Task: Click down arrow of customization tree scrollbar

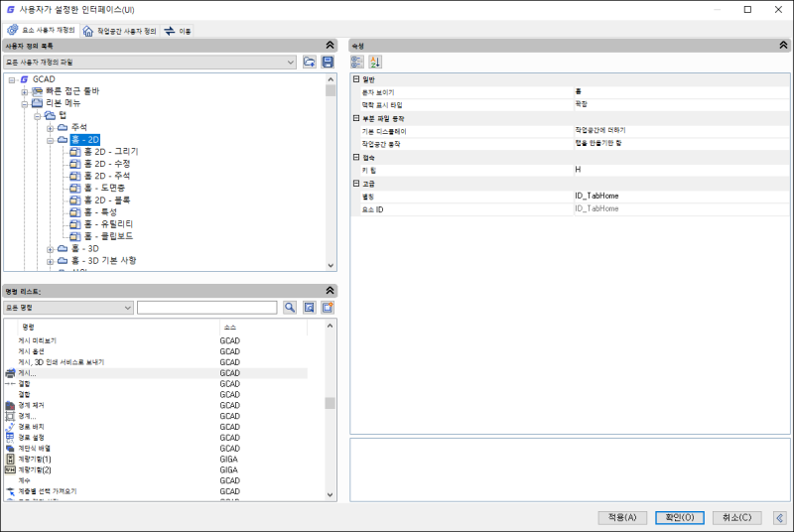Action: [331, 265]
